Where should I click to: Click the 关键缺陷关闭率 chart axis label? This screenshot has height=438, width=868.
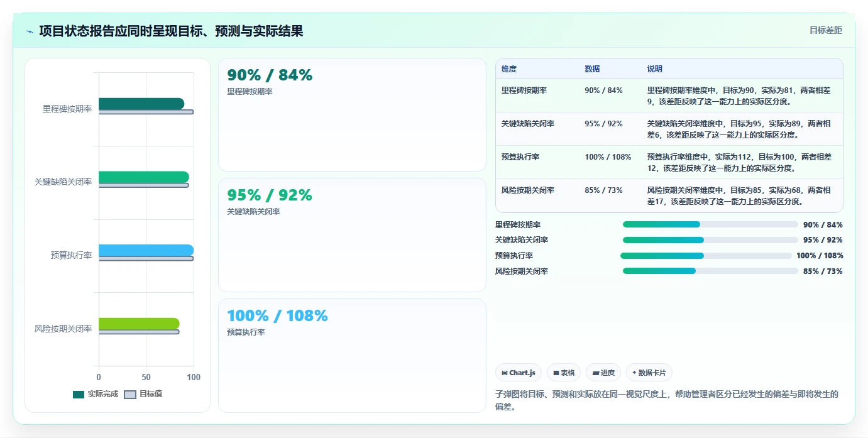[x=63, y=182]
